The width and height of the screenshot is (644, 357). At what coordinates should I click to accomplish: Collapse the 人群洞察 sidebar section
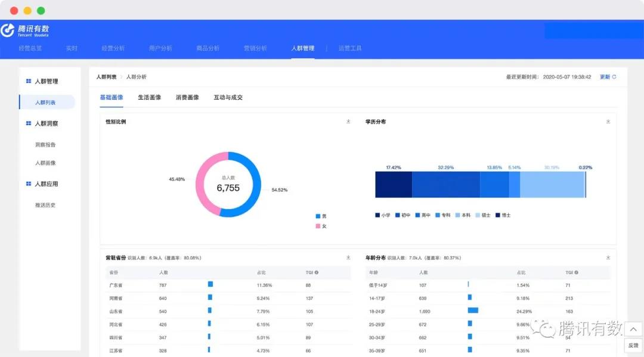point(46,123)
